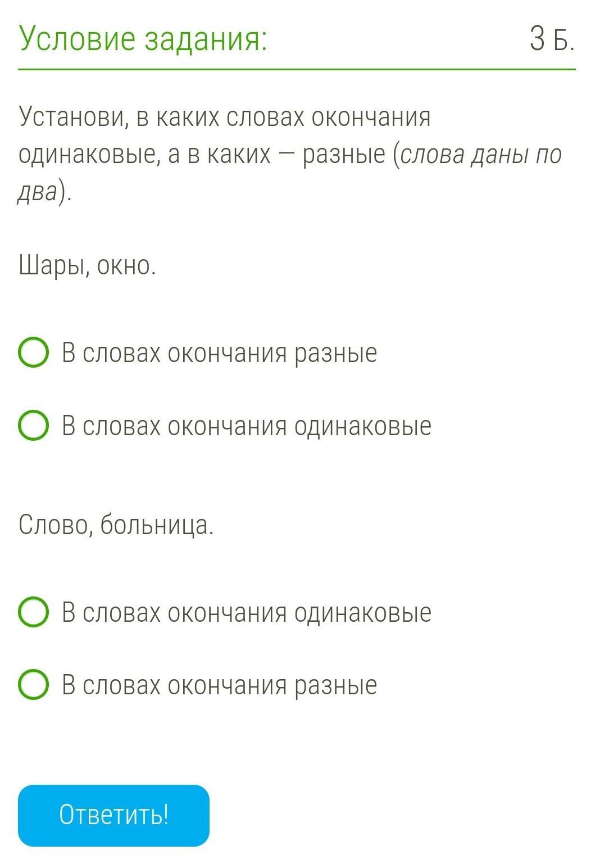Click the green divider line under heading
This screenshot has width=600, height=868.
coord(297,70)
